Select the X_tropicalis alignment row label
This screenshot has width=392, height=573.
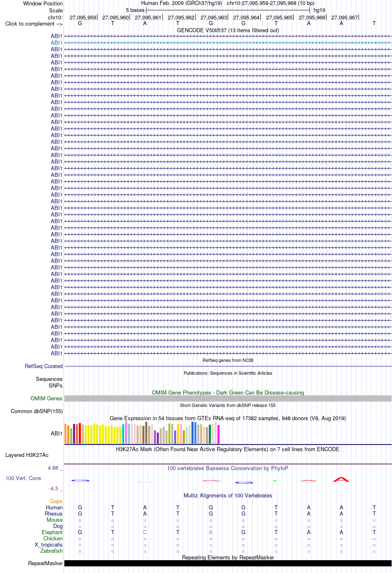pos(49,544)
